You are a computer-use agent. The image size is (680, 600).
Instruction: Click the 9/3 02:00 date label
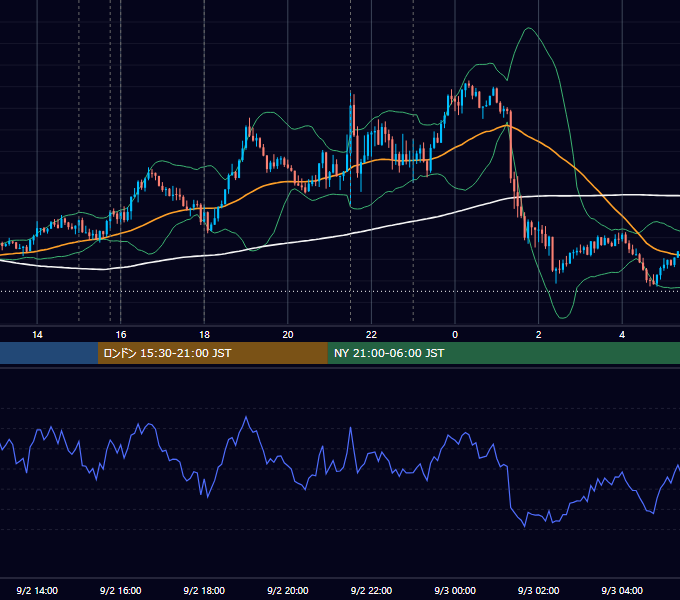pos(539,591)
